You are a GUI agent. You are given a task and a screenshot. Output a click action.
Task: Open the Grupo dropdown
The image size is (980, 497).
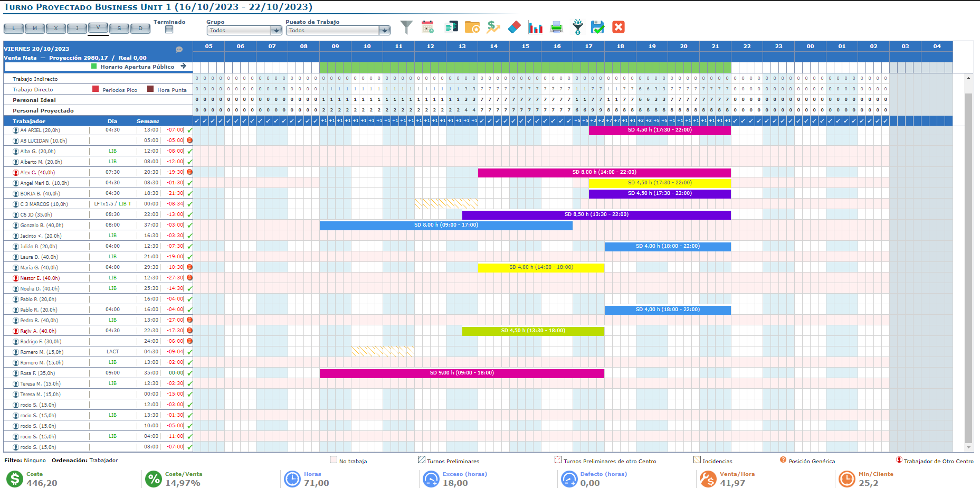(x=245, y=31)
